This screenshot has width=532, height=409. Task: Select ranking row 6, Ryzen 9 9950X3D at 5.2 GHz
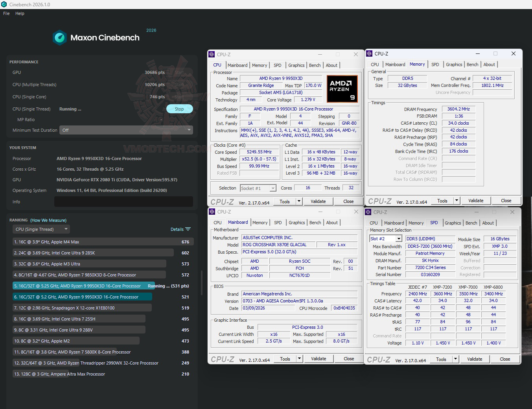[x=103, y=297]
